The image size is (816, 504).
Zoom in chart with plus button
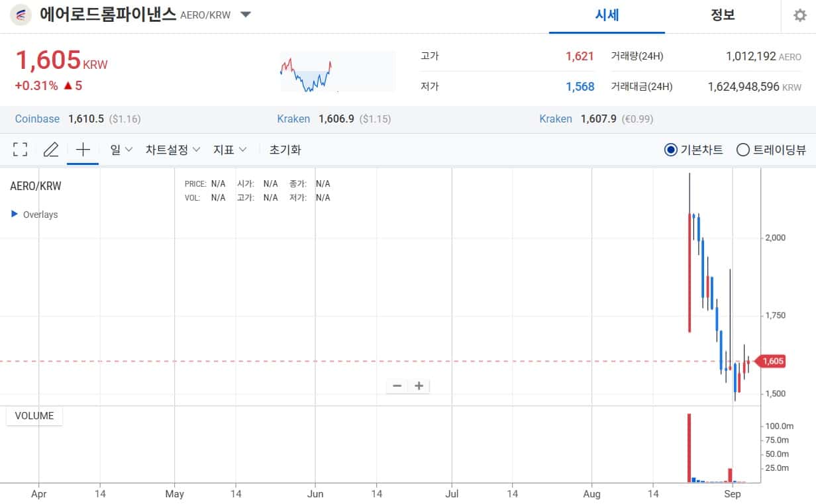(419, 385)
